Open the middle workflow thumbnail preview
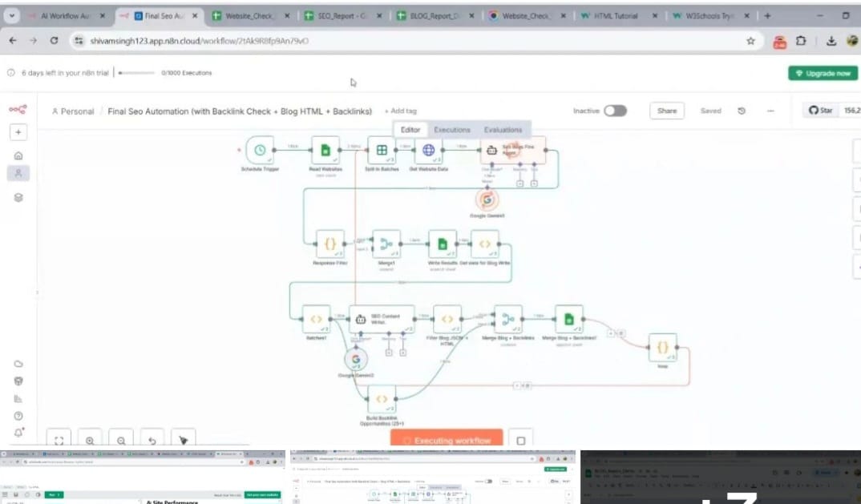 tap(433, 477)
